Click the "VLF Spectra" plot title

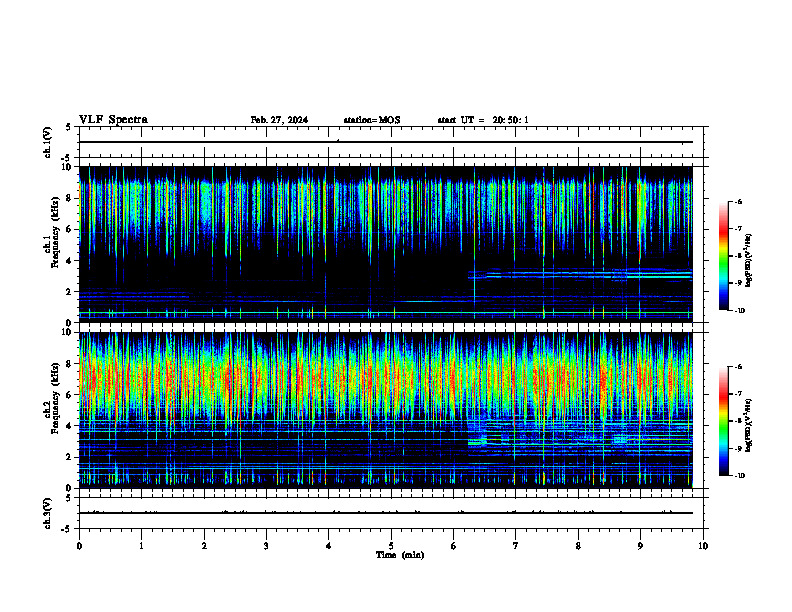pyautogui.click(x=113, y=120)
